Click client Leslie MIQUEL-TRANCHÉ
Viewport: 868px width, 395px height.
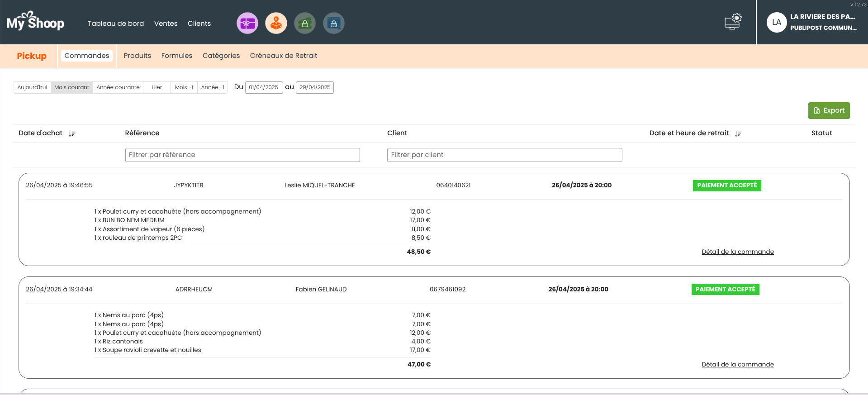[x=320, y=185]
